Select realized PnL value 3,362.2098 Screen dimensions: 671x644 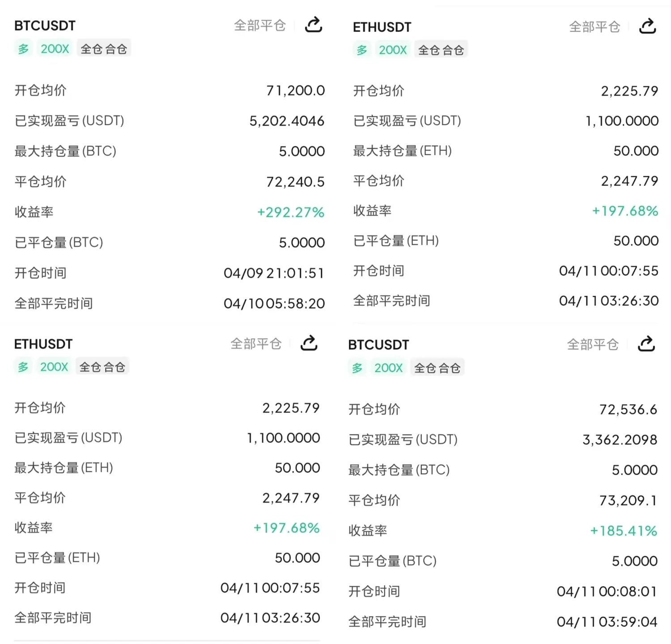point(620,440)
